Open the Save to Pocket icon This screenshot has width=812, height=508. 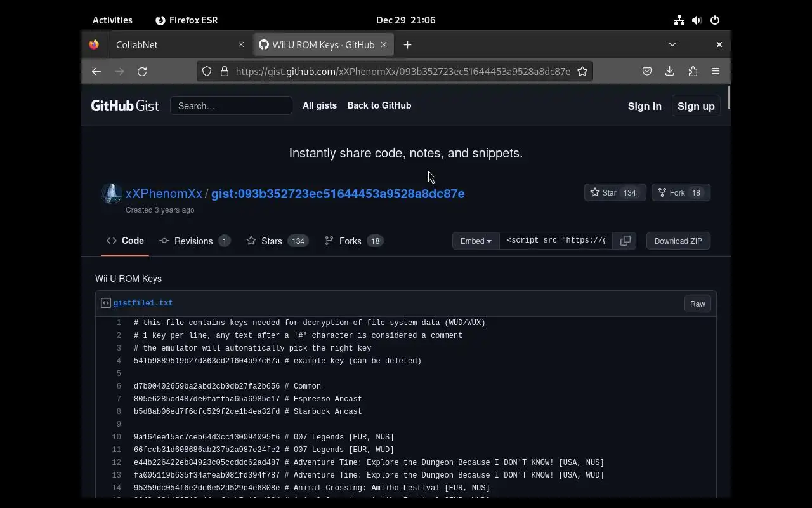click(x=647, y=72)
